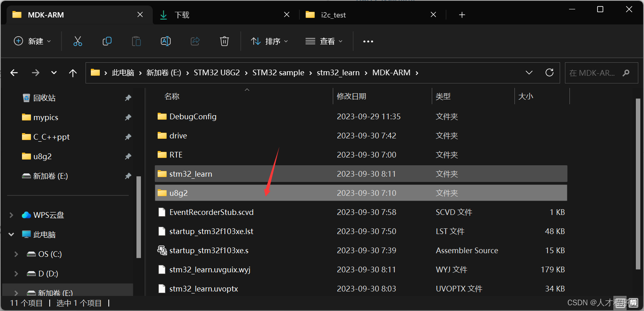Expand the D (D:) drive node
The width and height of the screenshot is (644, 311).
(x=16, y=274)
